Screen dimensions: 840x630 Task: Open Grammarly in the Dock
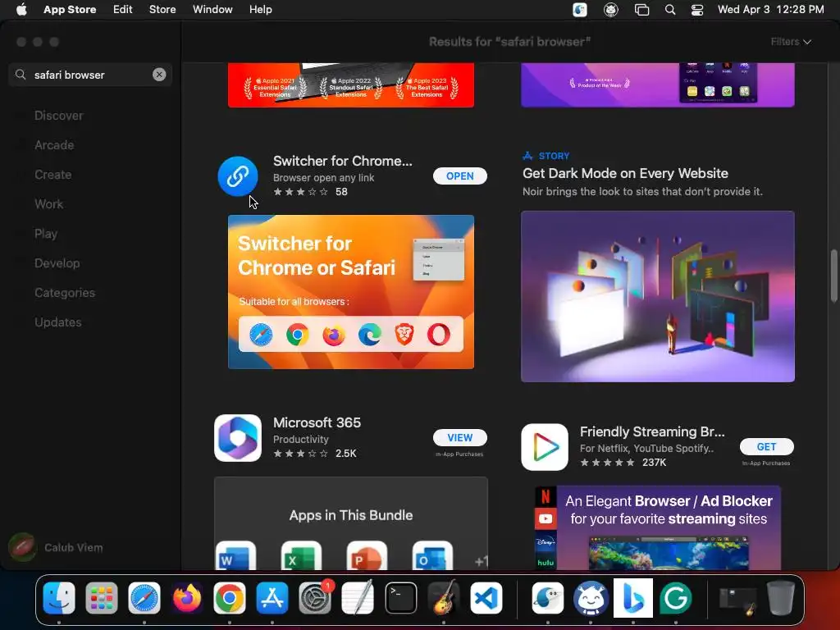point(676,598)
